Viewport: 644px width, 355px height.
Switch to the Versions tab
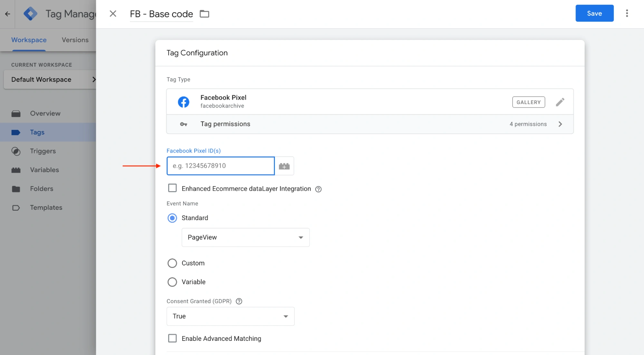(75, 40)
